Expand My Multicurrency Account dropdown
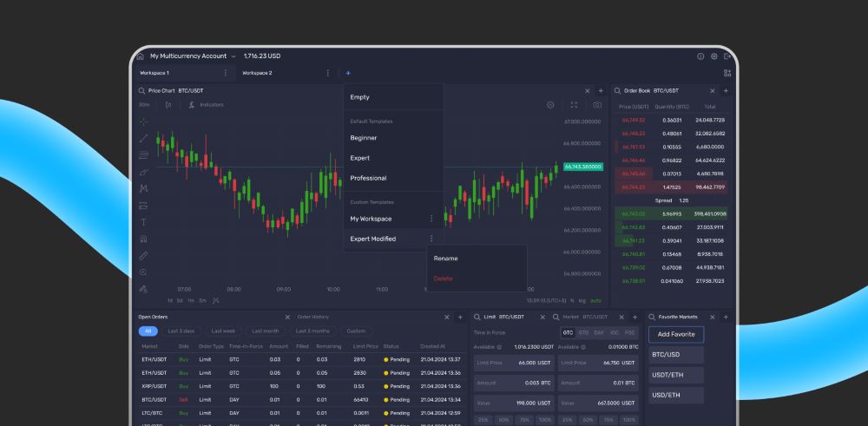The image size is (868, 426). coord(233,56)
